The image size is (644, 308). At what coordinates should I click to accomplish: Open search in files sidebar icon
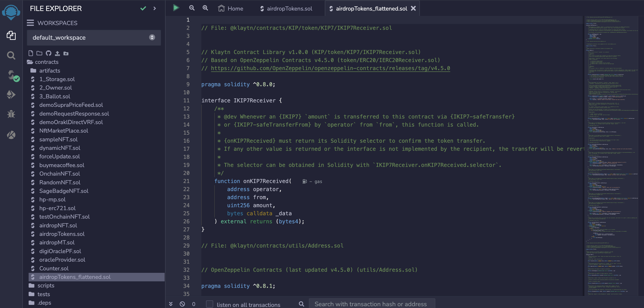(x=11, y=55)
